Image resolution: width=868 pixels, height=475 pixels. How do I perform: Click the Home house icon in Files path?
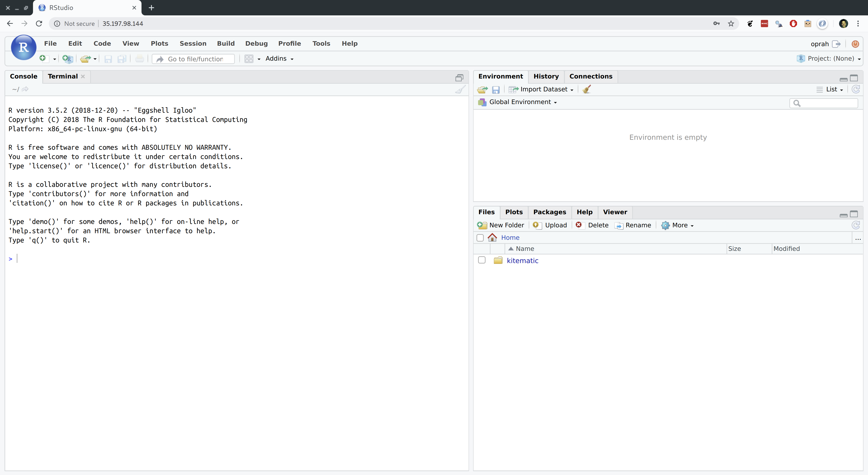[x=492, y=237]
